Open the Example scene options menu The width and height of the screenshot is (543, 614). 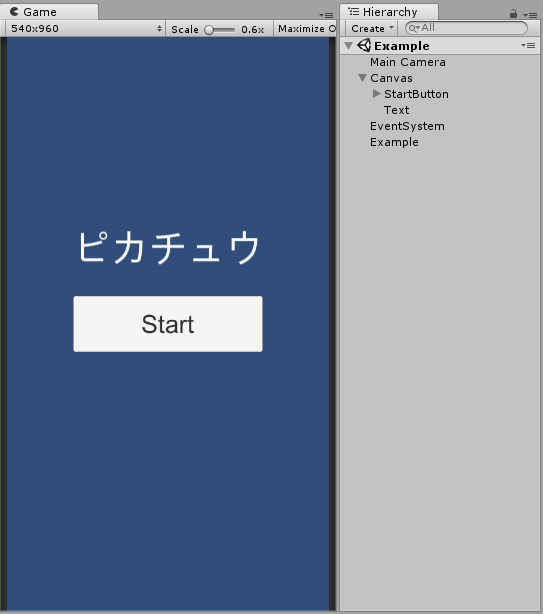pyautogui.click(x=528, y=45)
